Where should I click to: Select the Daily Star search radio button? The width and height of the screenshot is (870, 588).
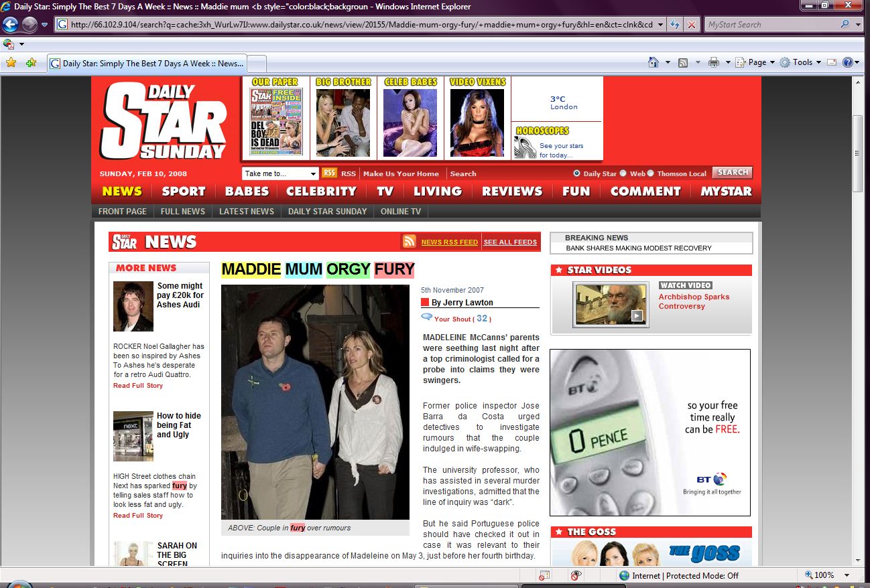click(x=576, y=173)
